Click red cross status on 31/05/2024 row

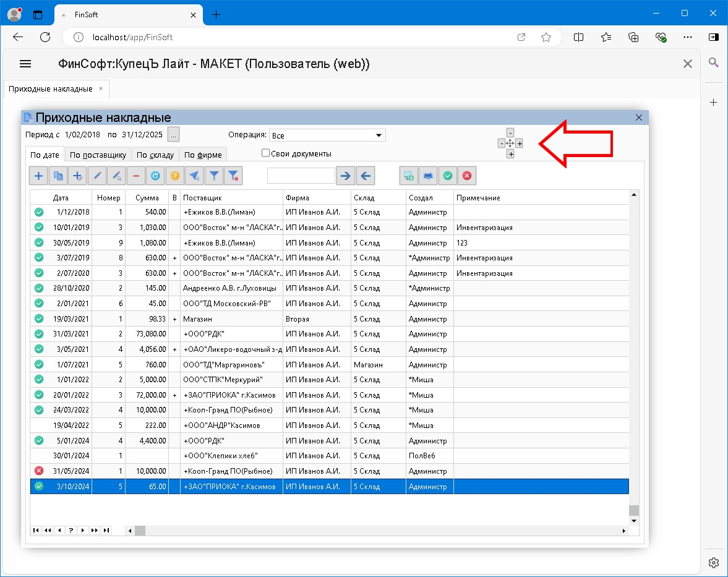point(39,471)
